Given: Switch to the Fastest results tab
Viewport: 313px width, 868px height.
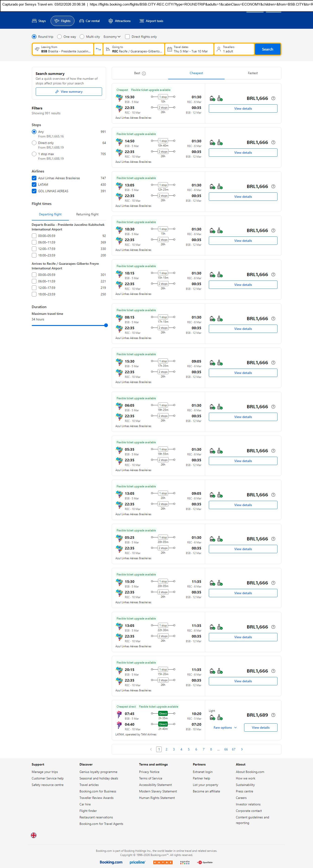Looking at the screenshot, I should tap(253, 73).
